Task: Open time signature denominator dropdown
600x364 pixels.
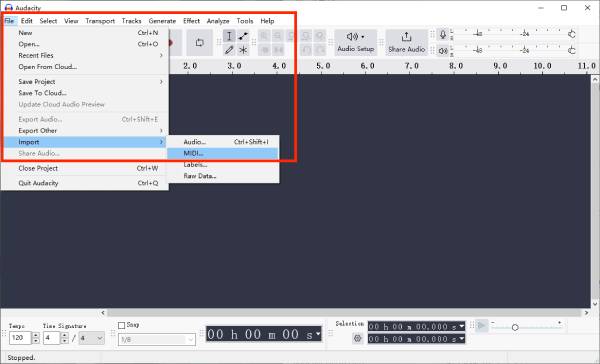Action: click(91, 338)
